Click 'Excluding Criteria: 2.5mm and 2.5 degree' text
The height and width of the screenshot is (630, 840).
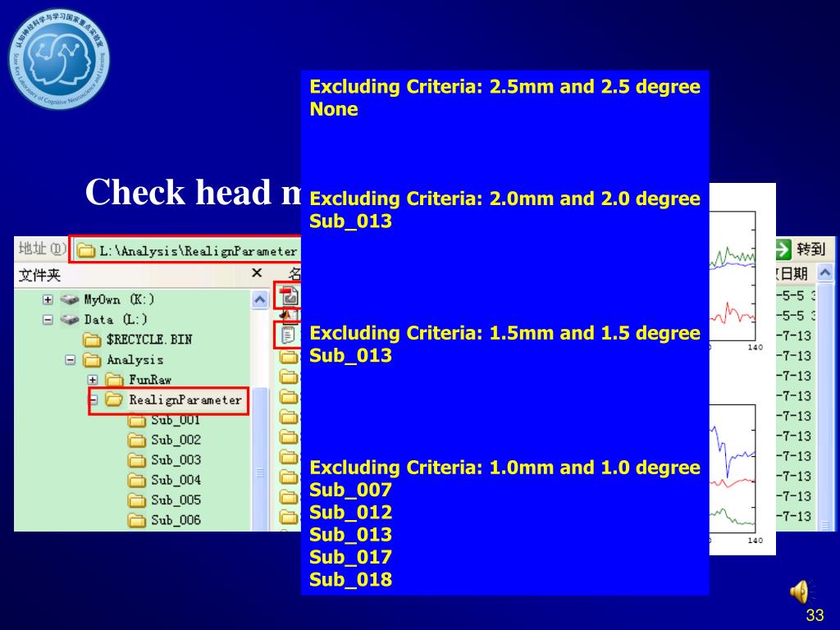(x=504, y=87)
